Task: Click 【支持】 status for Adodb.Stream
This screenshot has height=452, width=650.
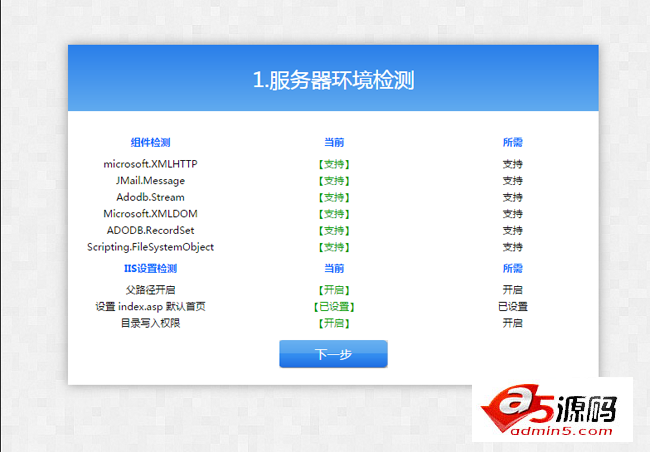Action: pyautogui.click(x=334, y=197)
